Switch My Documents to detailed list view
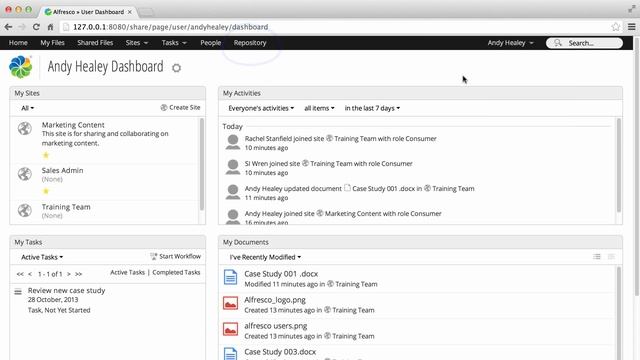This screenshot has width=640, height=360. [x=611, y=257]
